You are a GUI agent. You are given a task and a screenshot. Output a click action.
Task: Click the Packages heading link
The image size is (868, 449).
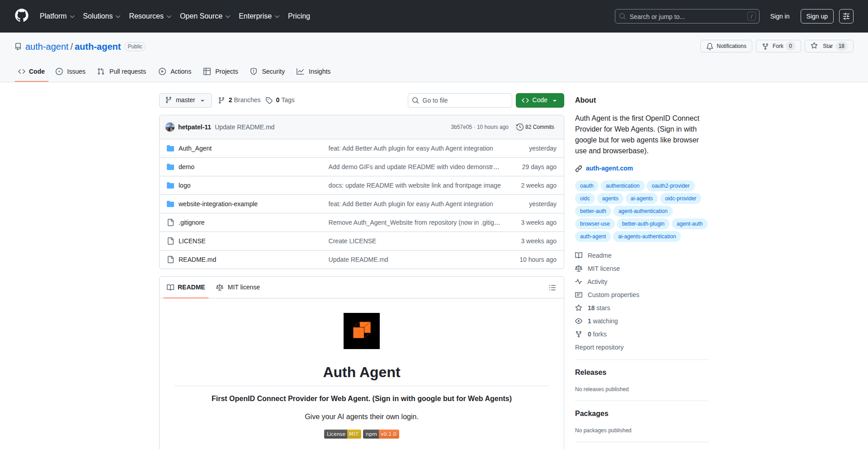591,414
